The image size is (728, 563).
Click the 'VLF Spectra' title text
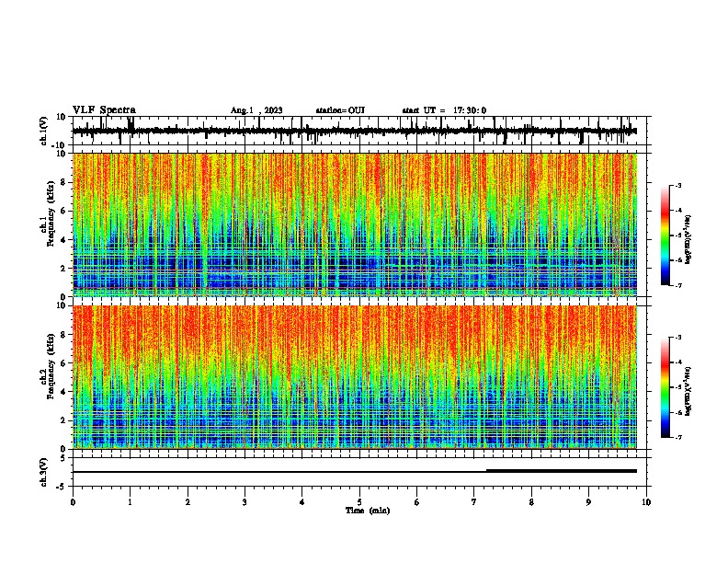104,110
